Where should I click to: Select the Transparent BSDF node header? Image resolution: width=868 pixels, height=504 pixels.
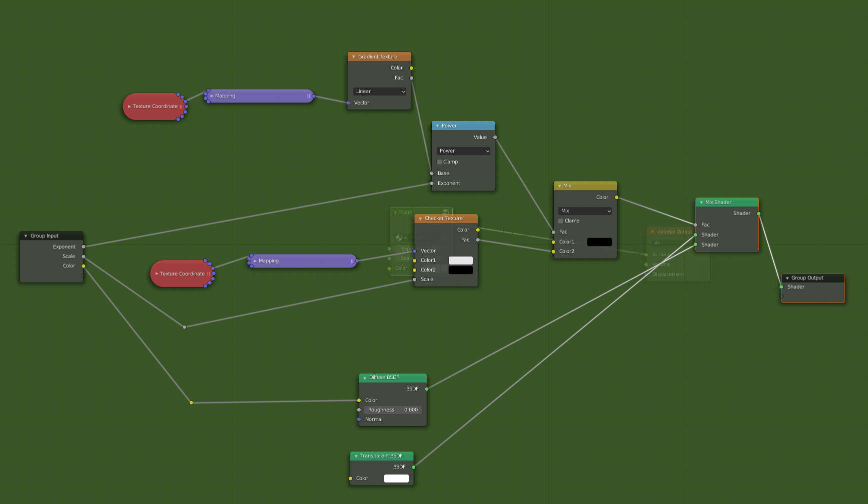point(382,456)
